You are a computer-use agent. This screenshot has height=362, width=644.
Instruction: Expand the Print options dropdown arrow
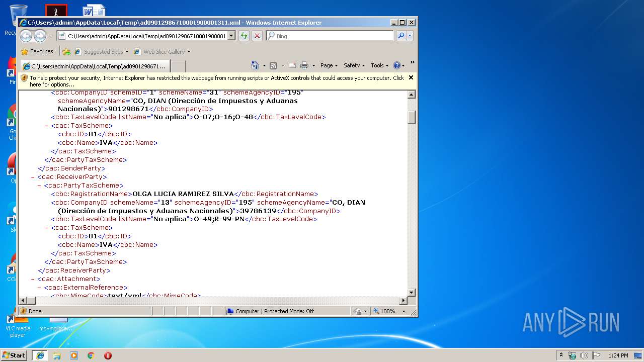point(313,65)
